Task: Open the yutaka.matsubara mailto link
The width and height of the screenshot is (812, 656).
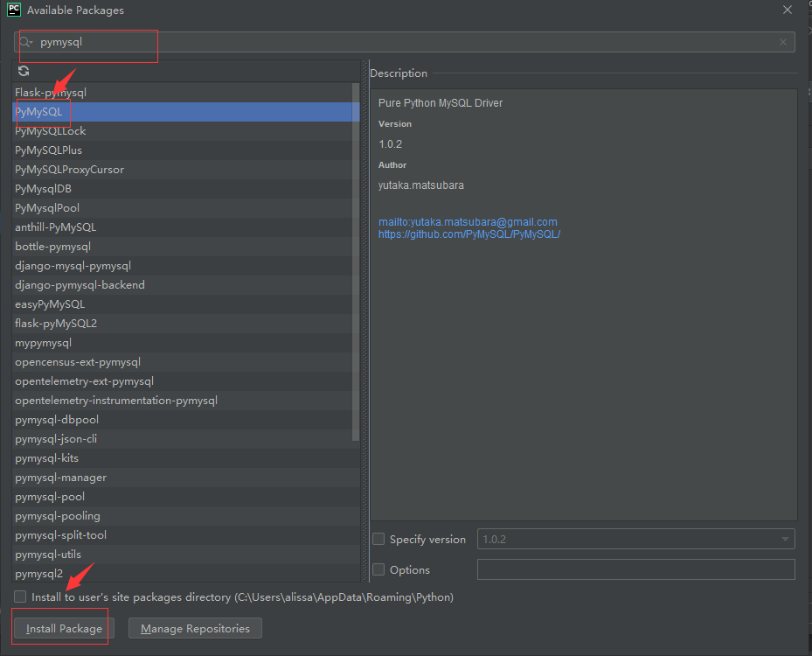Action: coord(468,222)
